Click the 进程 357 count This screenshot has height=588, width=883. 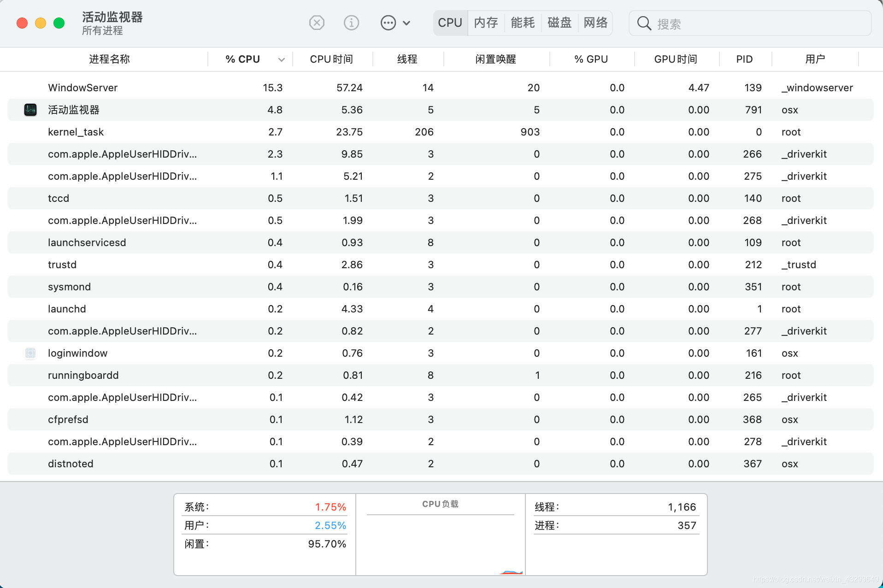[616, 525]
